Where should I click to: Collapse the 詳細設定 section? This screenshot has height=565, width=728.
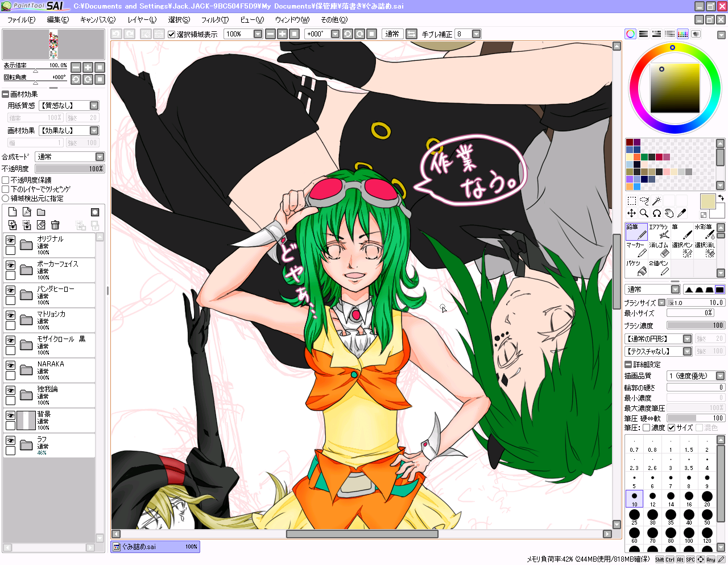(x=628, y=365)
